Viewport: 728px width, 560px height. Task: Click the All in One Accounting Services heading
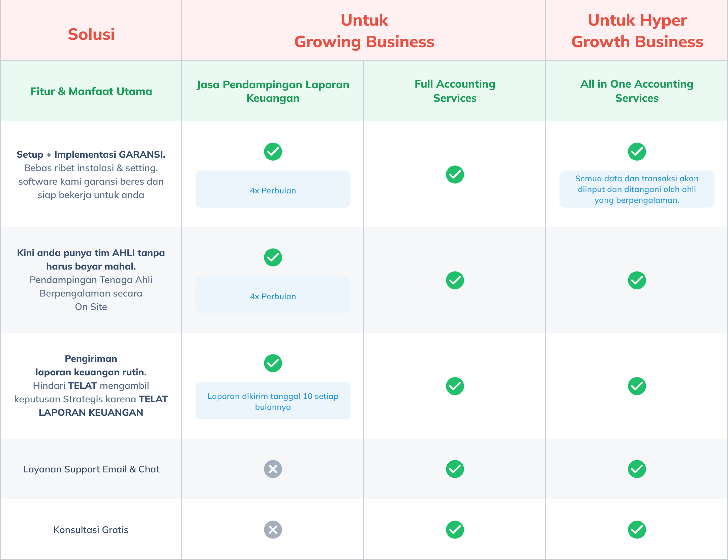point(637,91)
